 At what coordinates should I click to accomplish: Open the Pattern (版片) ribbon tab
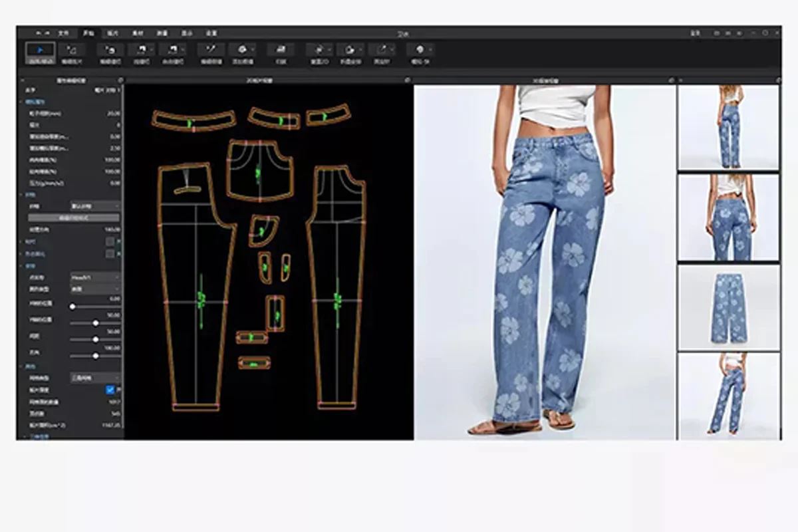tap(112, 33)
